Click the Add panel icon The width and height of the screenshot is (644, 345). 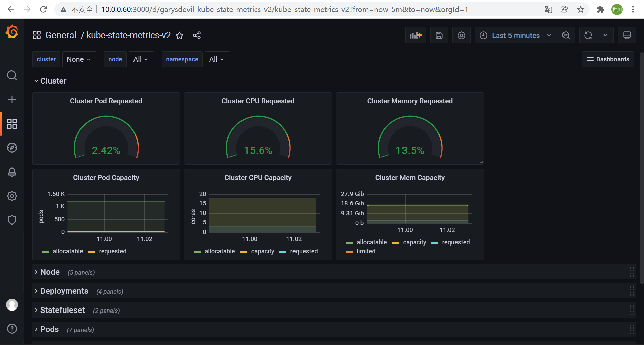tap(416, 35)
